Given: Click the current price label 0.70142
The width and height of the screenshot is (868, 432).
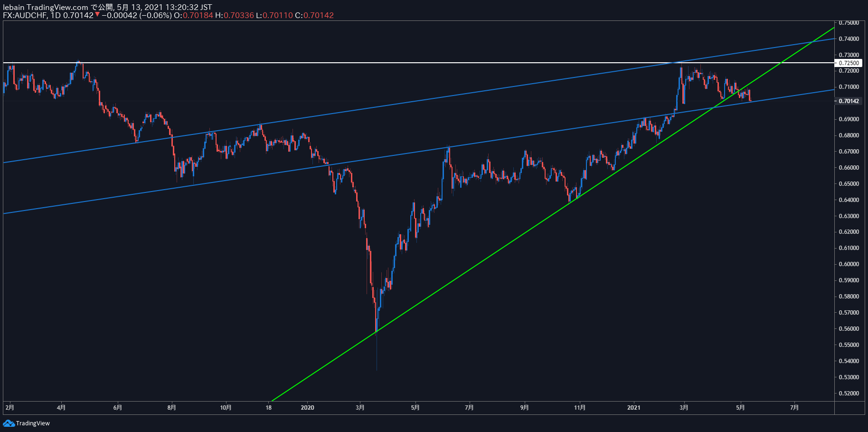Looking at the screenshot, I should coord(848,101).
